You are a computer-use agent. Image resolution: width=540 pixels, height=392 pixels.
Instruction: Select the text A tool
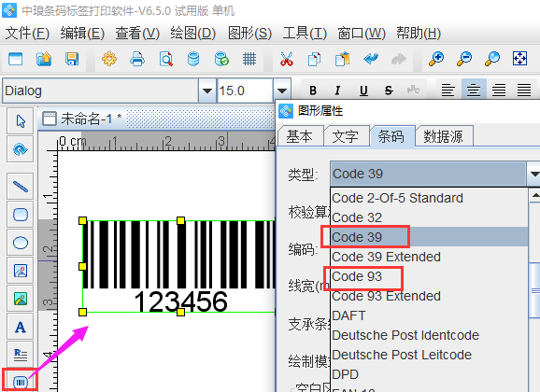coord(21,327)
